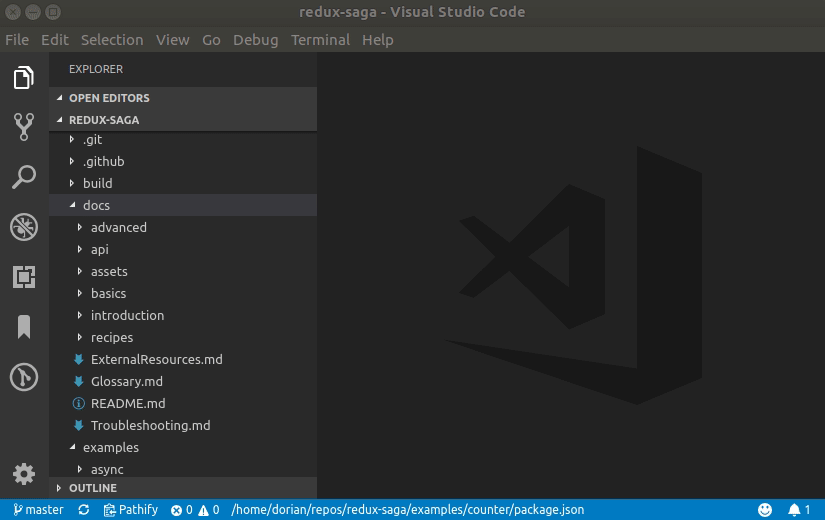Expand the advanced folder
Image resolution: width=825 pixels, height=520 pixels.
(183, 227)
